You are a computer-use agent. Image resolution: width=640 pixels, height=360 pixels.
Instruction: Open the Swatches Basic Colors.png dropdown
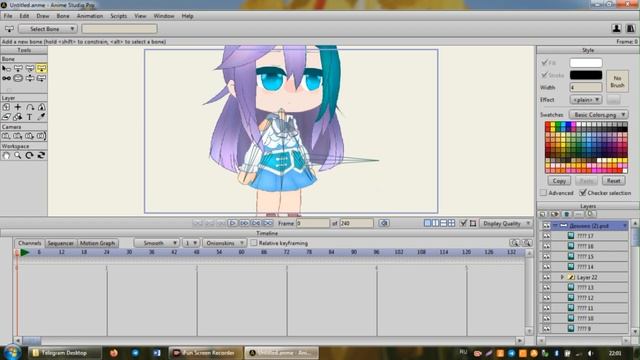pos(598,115)
